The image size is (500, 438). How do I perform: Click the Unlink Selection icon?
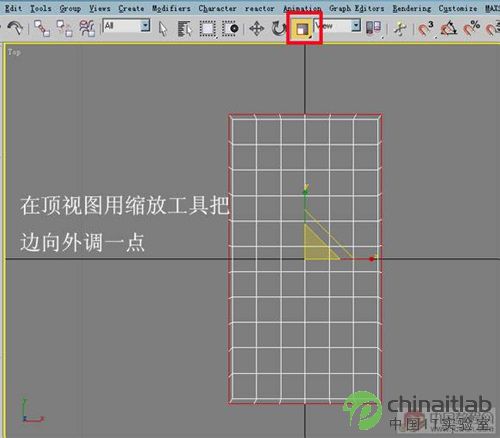(x=64, y=28)
